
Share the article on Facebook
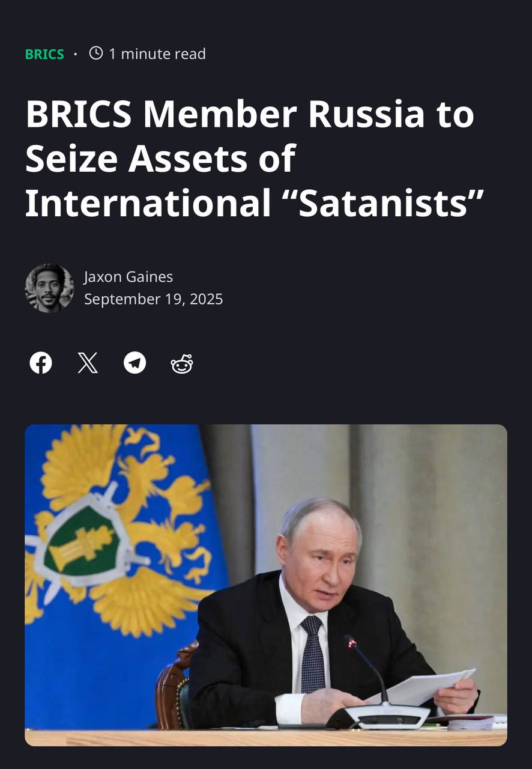(x=41, y=363)
